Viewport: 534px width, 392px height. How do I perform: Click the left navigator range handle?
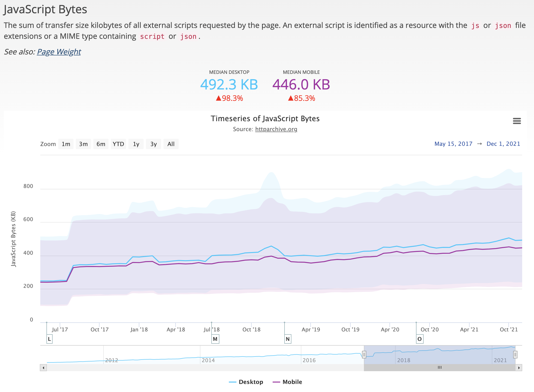coord(364,355)
